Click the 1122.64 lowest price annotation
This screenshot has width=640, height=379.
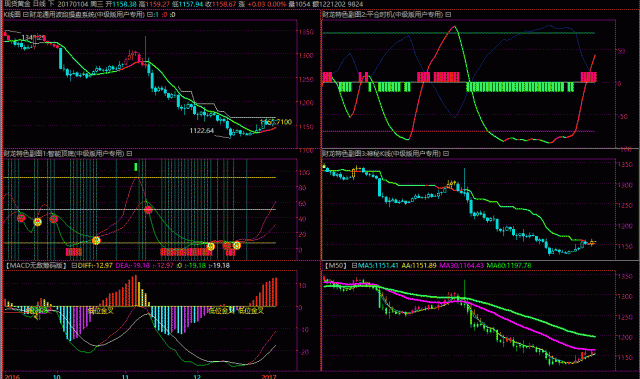click(202, 131)
